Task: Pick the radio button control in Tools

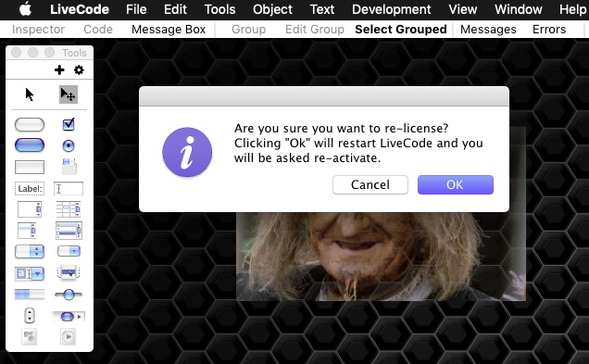Action: pyautogui.click(x=69, y=145)
